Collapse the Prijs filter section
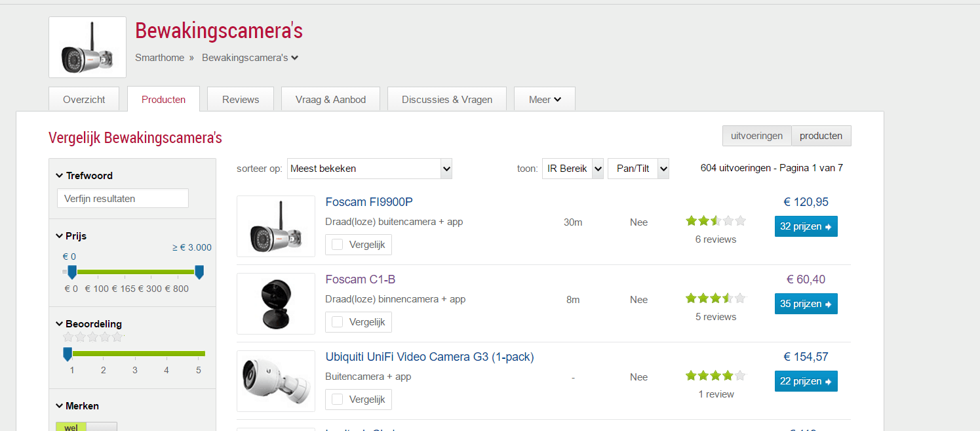 click(x=71, y=236)
